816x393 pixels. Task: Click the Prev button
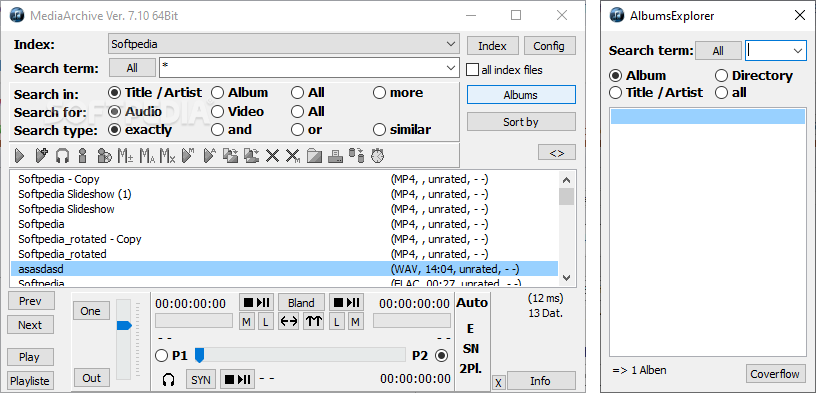click(x=30, y=301)
